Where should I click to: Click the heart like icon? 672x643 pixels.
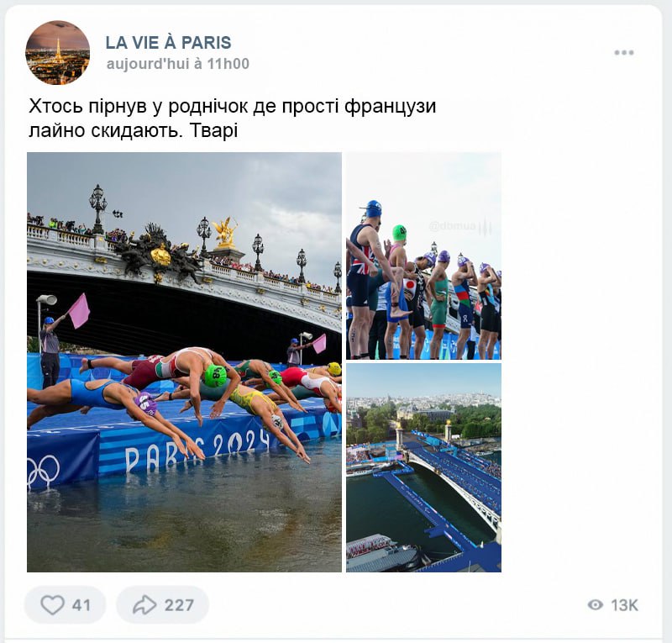[x=52, y=605]
